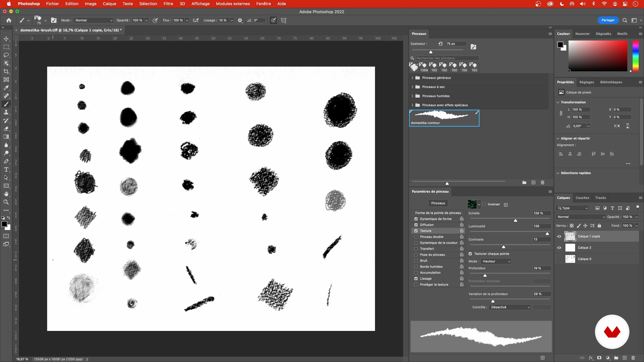Viewport: 644px width, 362px height.
Task: Create new brush group folder icon
Action: click(x=524, y=183)
